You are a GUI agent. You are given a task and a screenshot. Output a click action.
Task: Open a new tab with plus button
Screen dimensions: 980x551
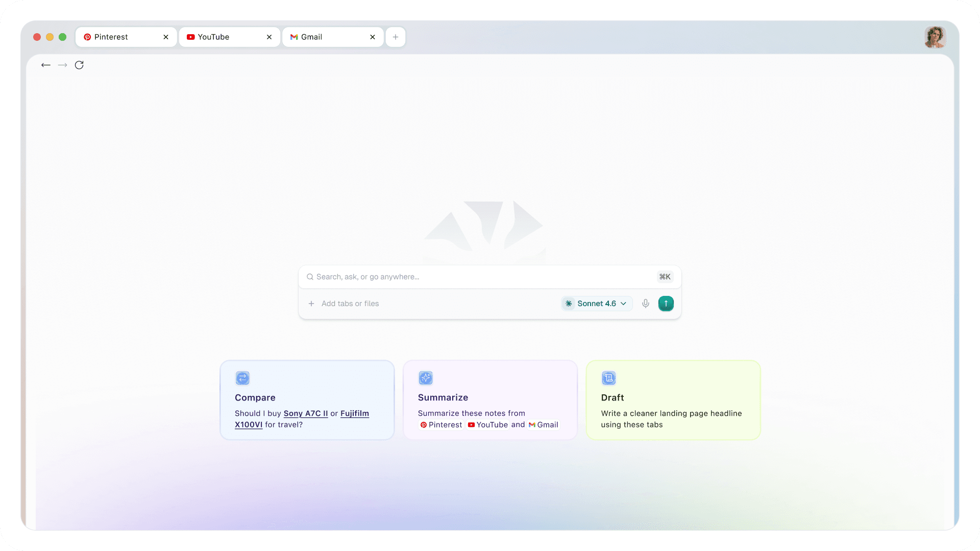tap(396, 37)
